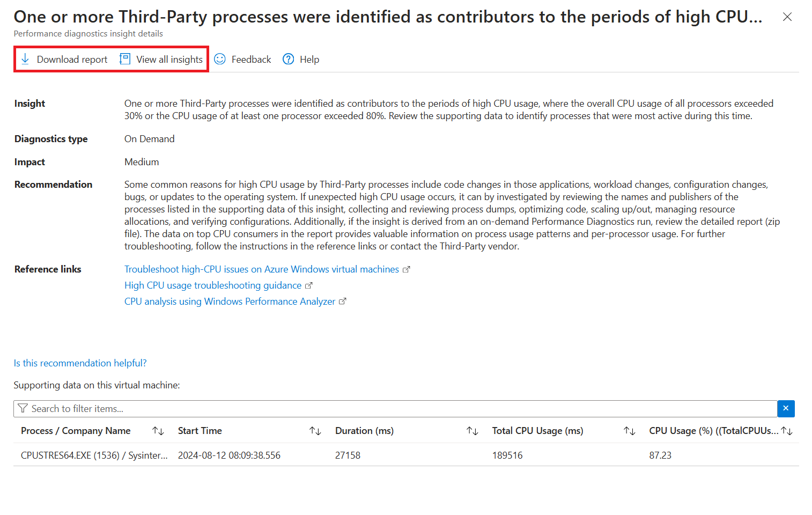This screenshot has width=812, height=515.
Task: Click the Feedback smiley icon
Action: (x=220, y=59)
